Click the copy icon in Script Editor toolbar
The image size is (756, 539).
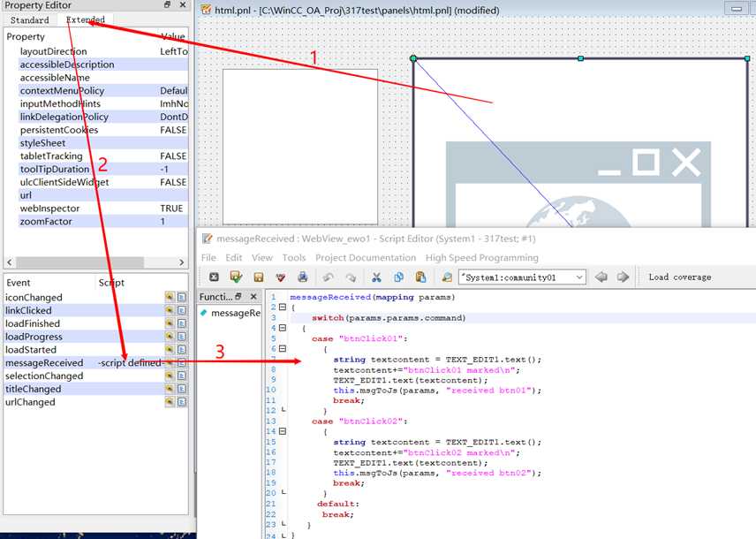coord(398,277)
